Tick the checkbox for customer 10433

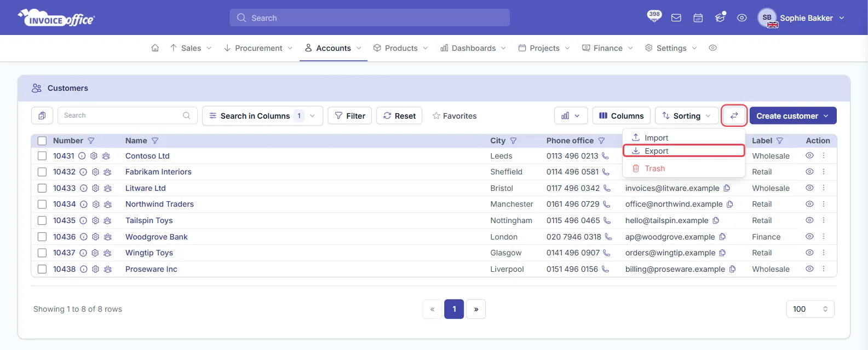(x=42, y=188)
